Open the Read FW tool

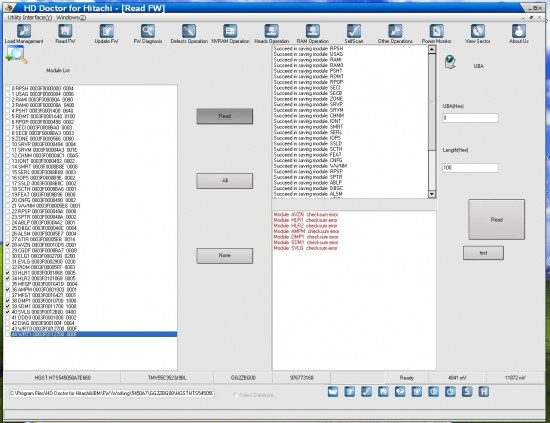(65, 34)
